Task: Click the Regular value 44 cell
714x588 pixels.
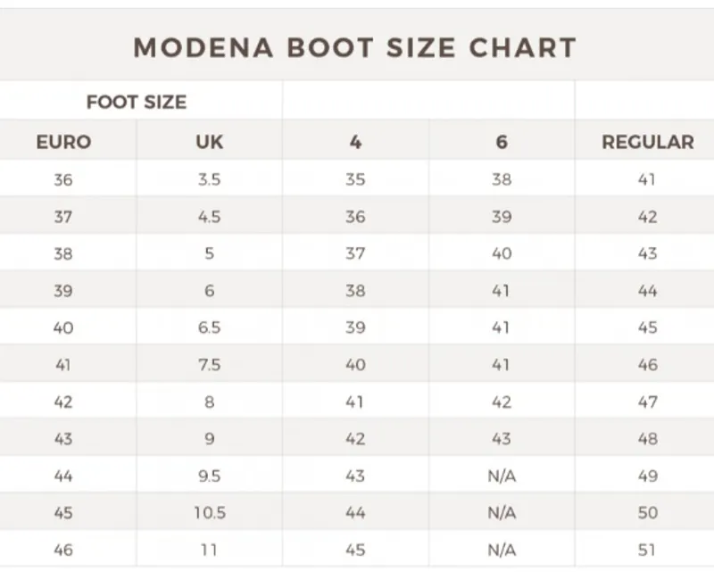Action: (x=648, y=290)
